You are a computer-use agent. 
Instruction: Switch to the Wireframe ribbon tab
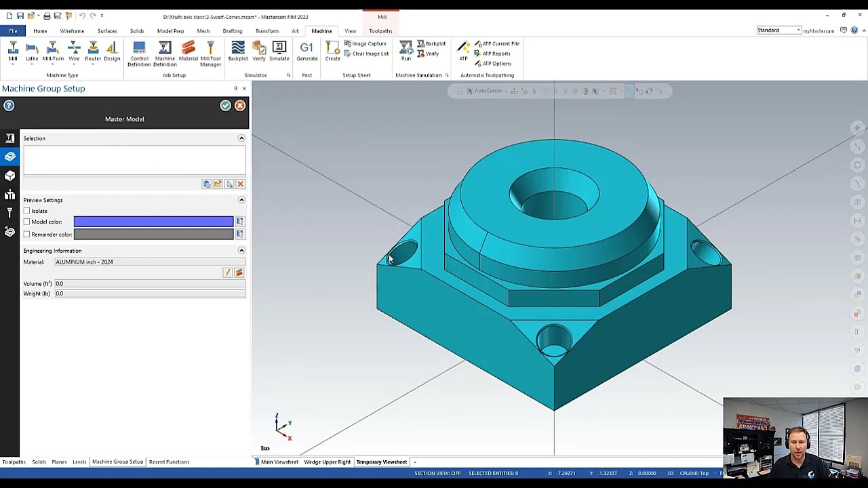pos(72,31)
